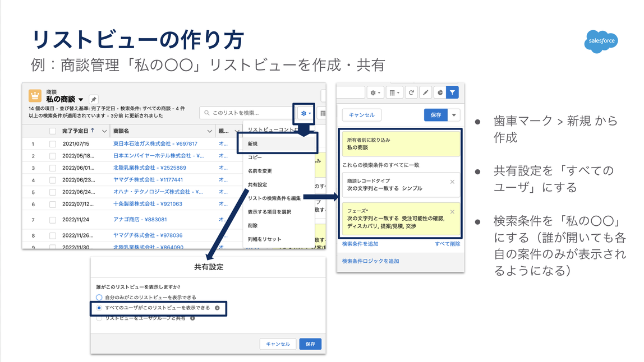The image size is (644, 362).
Task: Check the row checkbox for 2021/07/15
Action: pos(53,144)
